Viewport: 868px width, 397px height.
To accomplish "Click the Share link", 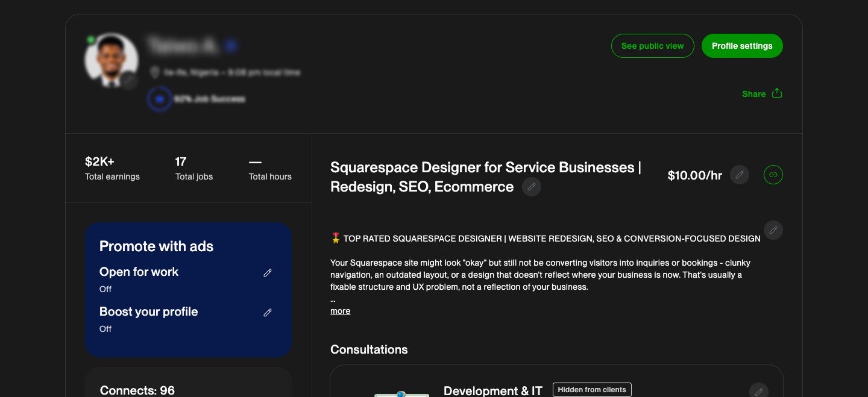I will click(753, 94).
